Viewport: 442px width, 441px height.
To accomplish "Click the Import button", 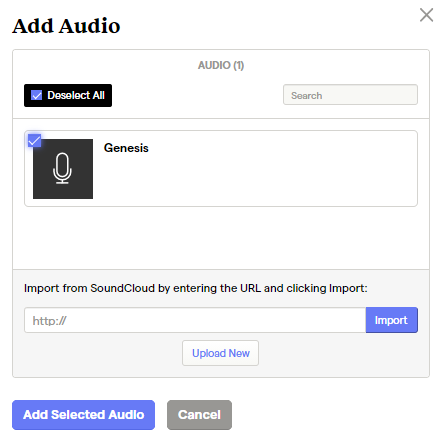I will (392, 320).
